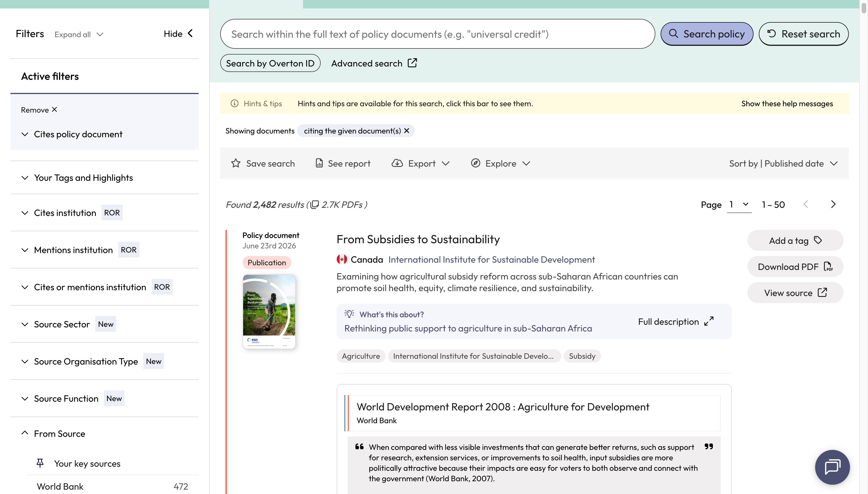The width and height of the screenshot is (868, 494).
Task: Click the chat support bubble icon
Action: coord(832,467)
